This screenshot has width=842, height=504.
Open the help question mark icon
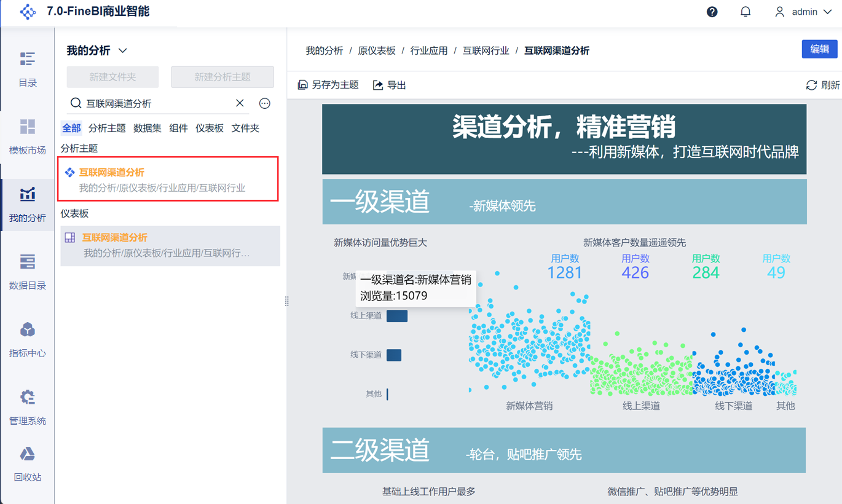[x=712, y=12]
